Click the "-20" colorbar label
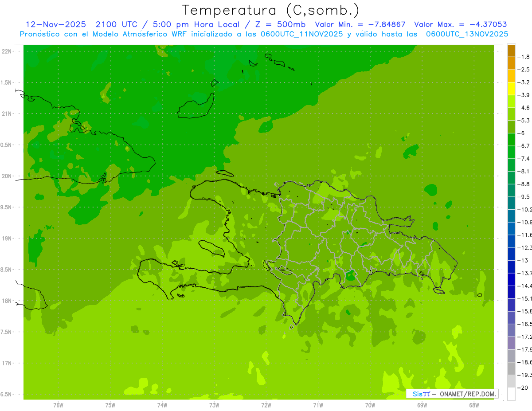Viewport: 532px width, 411px height. 523,388
